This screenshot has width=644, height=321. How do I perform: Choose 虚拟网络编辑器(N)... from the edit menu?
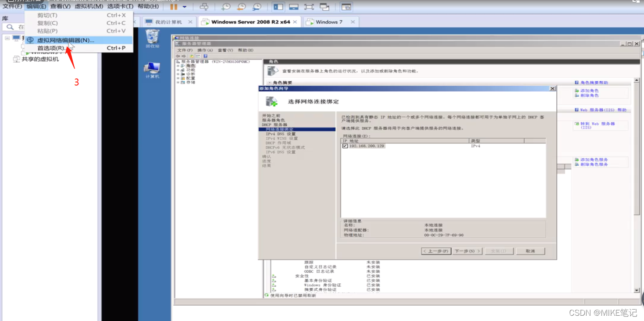coord(78,40)
